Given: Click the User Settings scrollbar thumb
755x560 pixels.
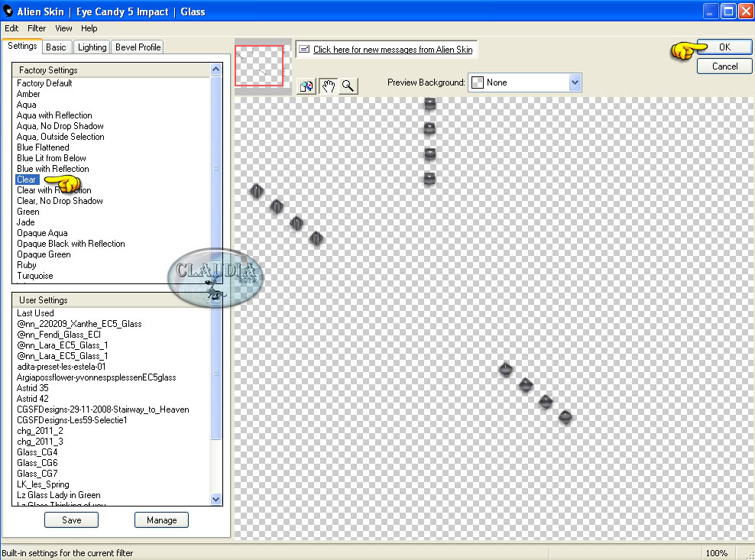Looking at the screenshot, I should pos(215,373).
